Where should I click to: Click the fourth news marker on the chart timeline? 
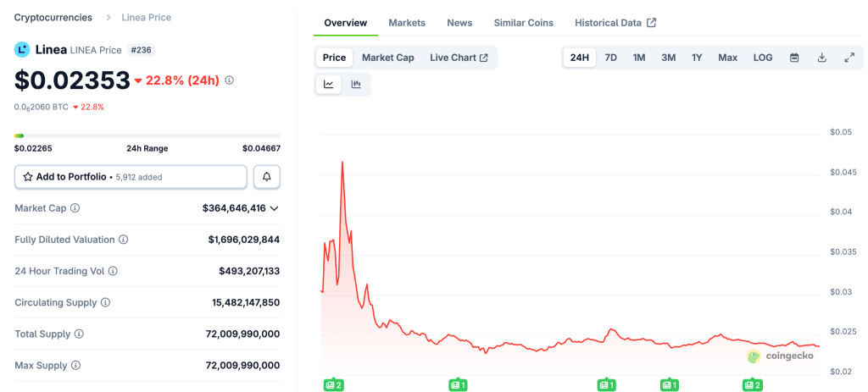pos(670,384)
